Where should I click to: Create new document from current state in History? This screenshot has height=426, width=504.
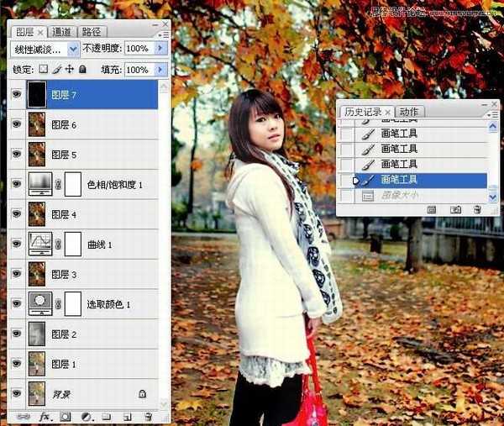tap(432, 210)
